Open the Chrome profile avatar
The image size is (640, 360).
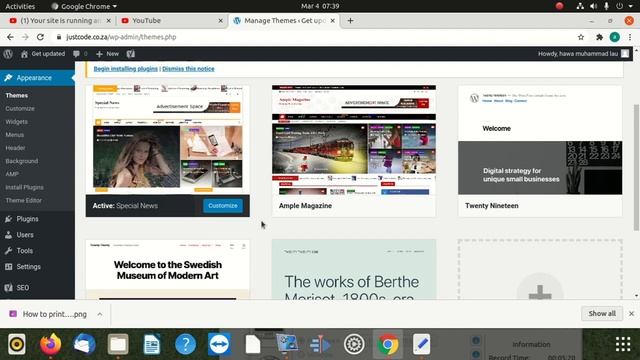615,37
